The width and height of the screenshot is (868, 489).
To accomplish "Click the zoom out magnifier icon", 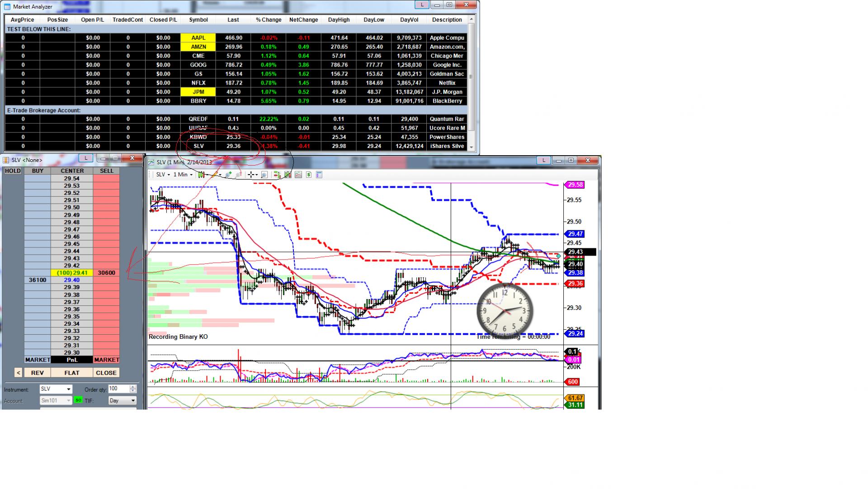I will (x=238, y=175).
